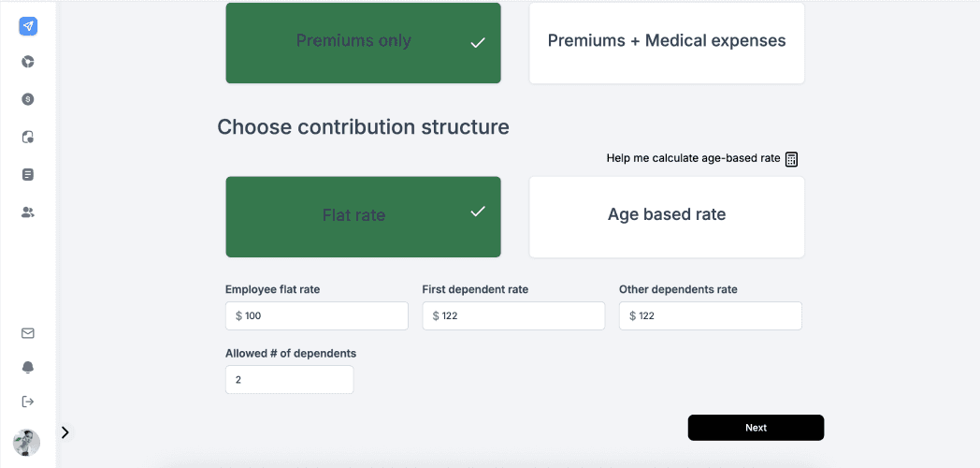Click the logout arrow icon
980x468 pixels.
(28, 402)
